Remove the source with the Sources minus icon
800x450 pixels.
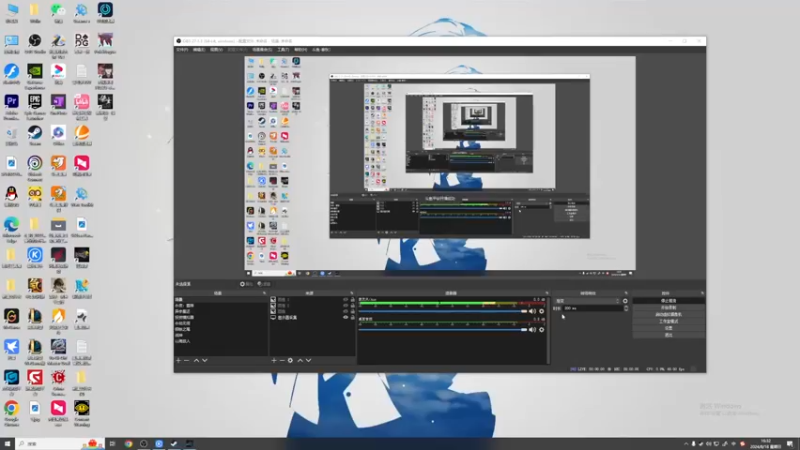(282, 360)
